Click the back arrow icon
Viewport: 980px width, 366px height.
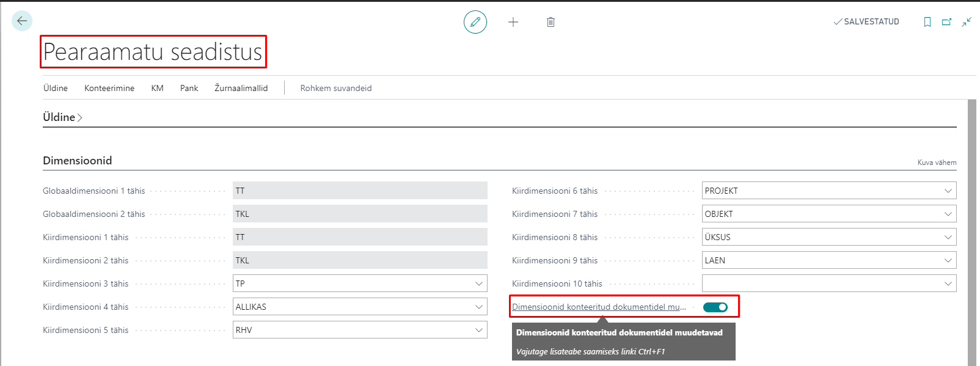coord(22,21)
